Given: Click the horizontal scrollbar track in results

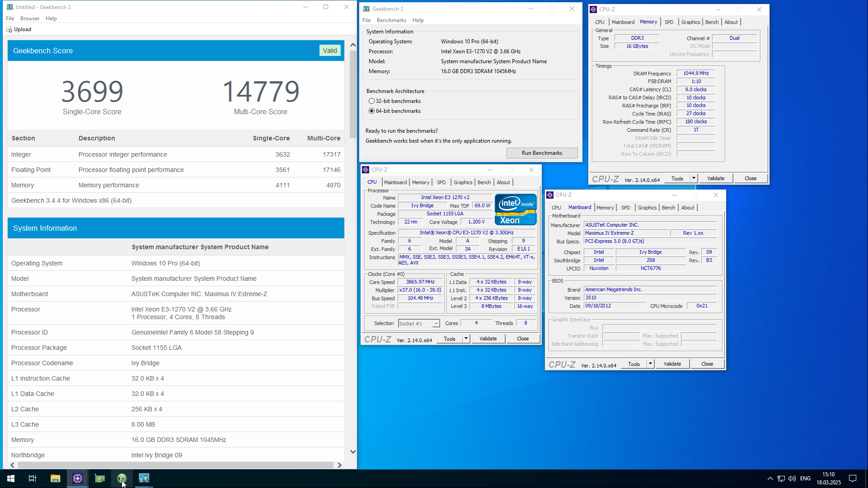Looking at the screenshot, I should (176, 465).
